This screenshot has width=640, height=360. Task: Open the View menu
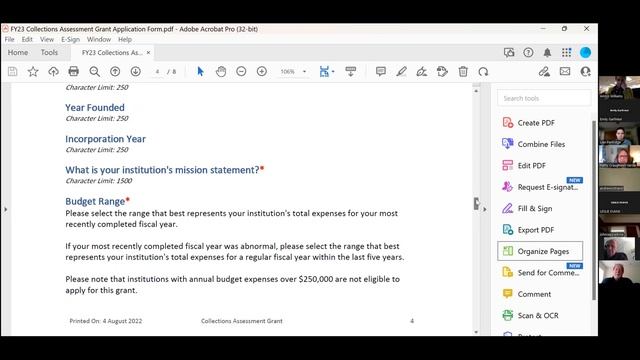47,39
